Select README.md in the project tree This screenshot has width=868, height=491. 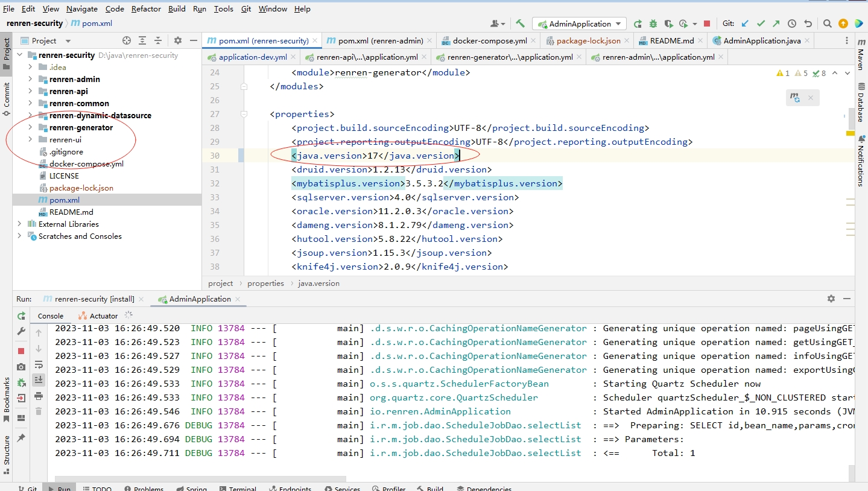(x=71, y=212)
